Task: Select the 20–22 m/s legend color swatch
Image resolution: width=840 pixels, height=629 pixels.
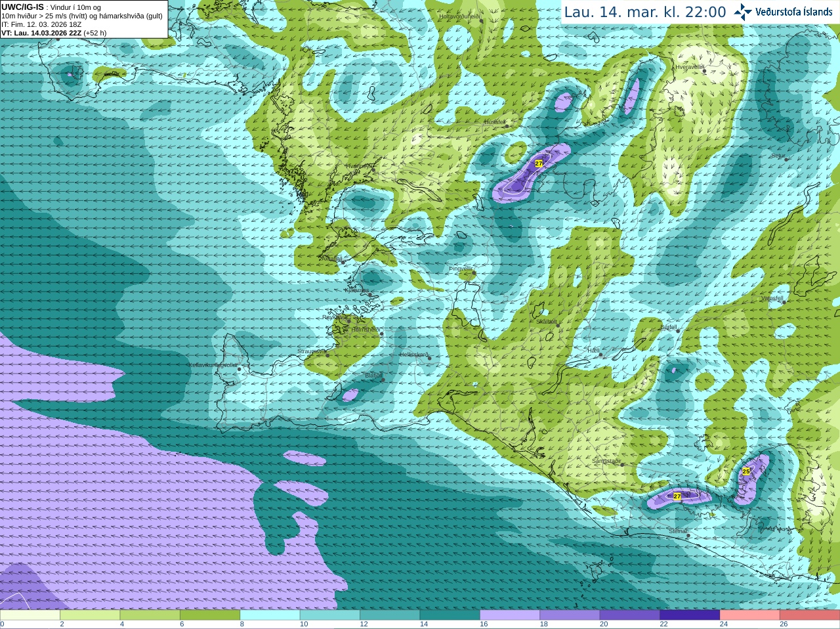Action: pos(629,615)
